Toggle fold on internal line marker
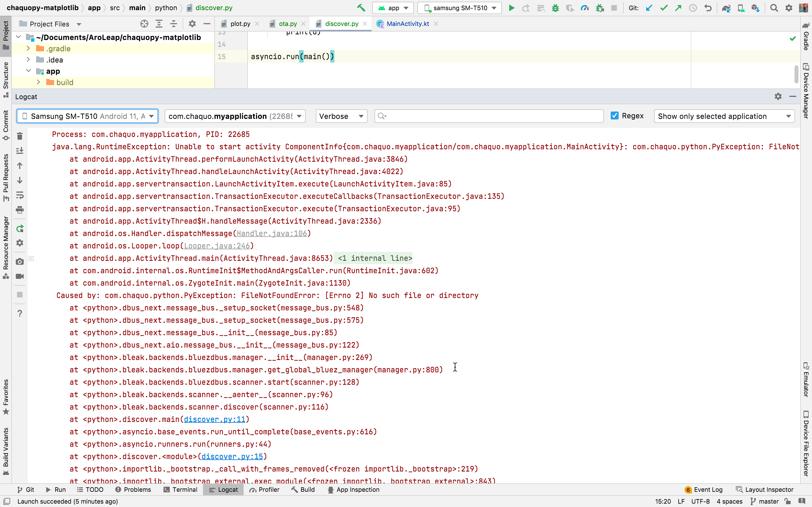Viewport: 812px width, 507px height. point(31,259)
